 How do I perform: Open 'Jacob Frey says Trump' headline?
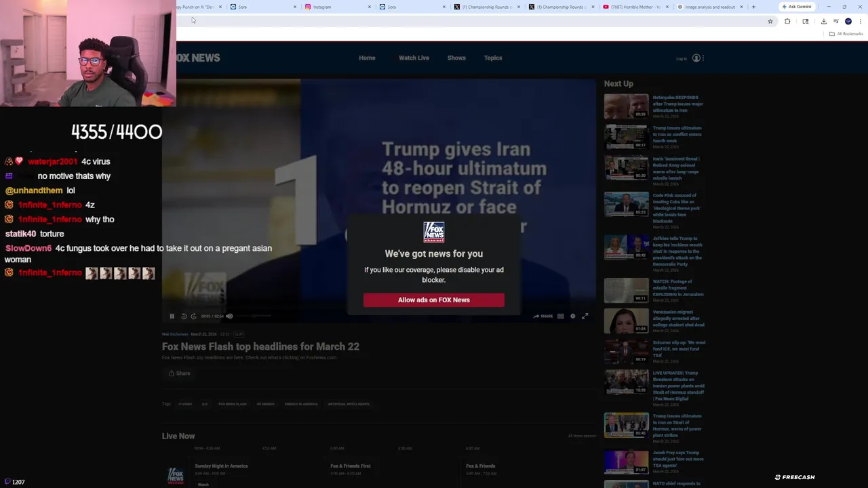[678, 459]
